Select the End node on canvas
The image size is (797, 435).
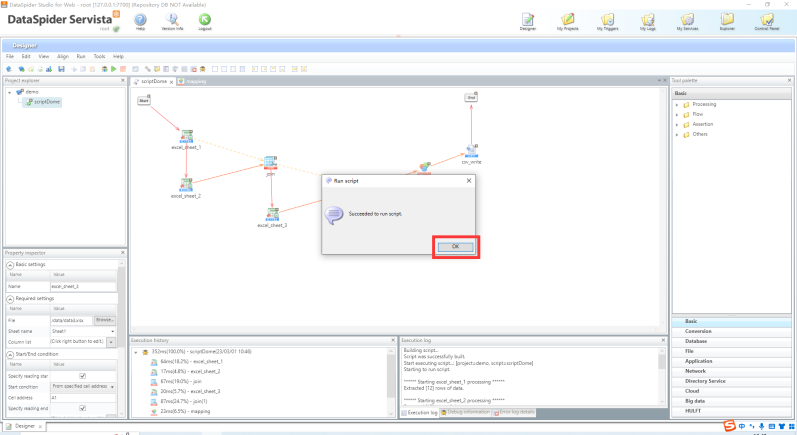[x=471, y=97]
